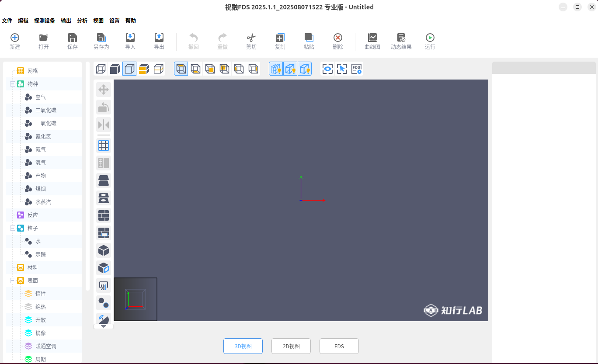Open the 探测设备 menu
Image resolution: width=598 pixels, height=364 pixels.
(x=45, y=21)
